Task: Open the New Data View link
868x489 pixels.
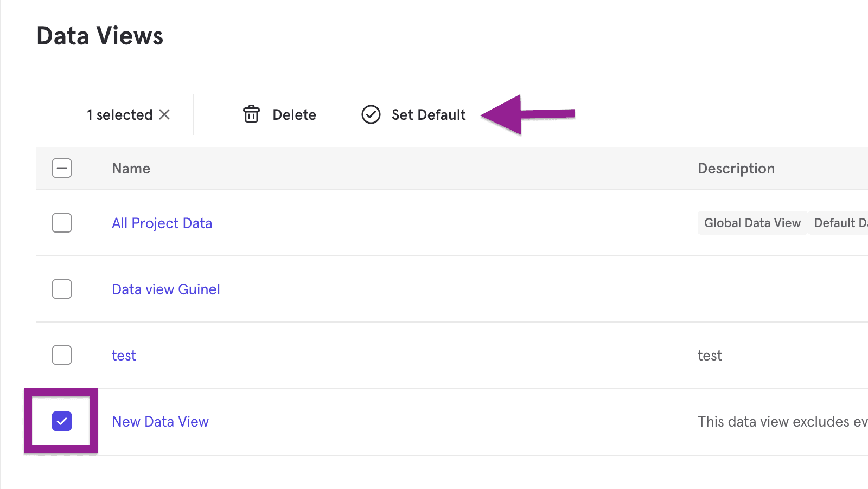Action: click(x=160, y=421)
